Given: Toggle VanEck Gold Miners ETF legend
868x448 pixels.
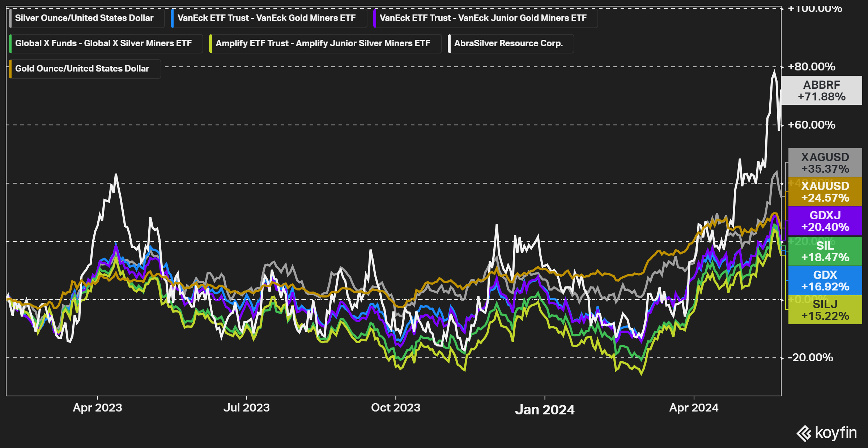Looking at the screenshot, I should click(x=267, y=18).
